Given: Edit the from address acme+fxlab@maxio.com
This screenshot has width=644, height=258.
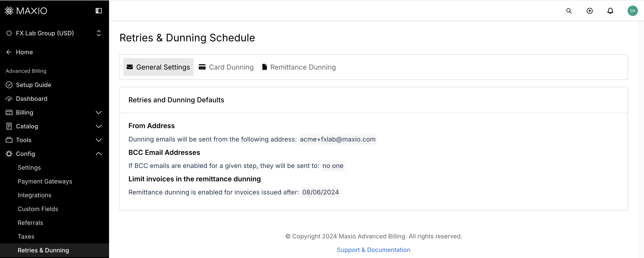Looking at the screenshot, I should [x=338, y=139].
